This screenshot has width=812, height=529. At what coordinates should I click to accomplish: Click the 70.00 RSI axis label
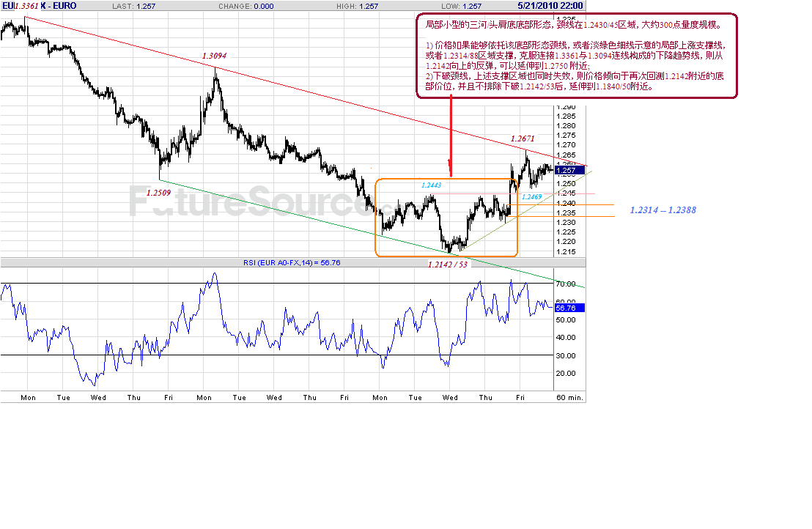[x=566, y=284]
